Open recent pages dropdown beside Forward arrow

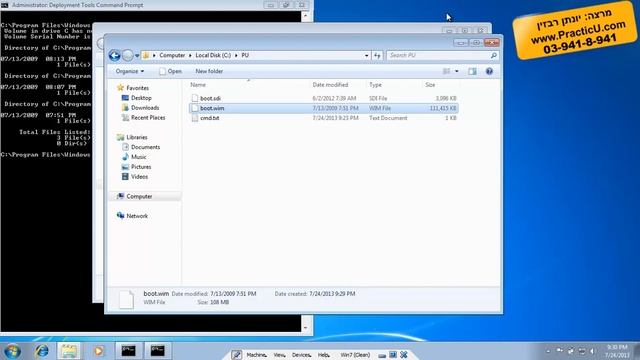point(137,55)
